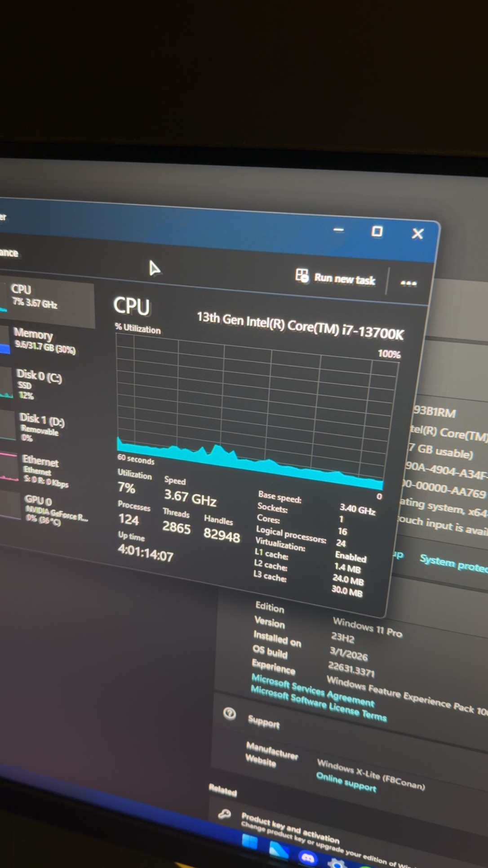488x868 pixels.
Task: Click the 30.0 MB L3 cache value
Action: click(347, 592)
